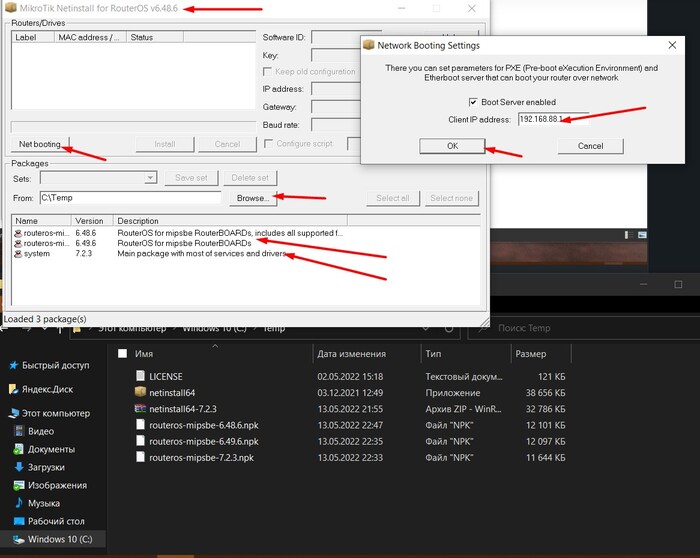Open Яндекс.Диск in Explorer sidebar

click(x=47, y=389)
